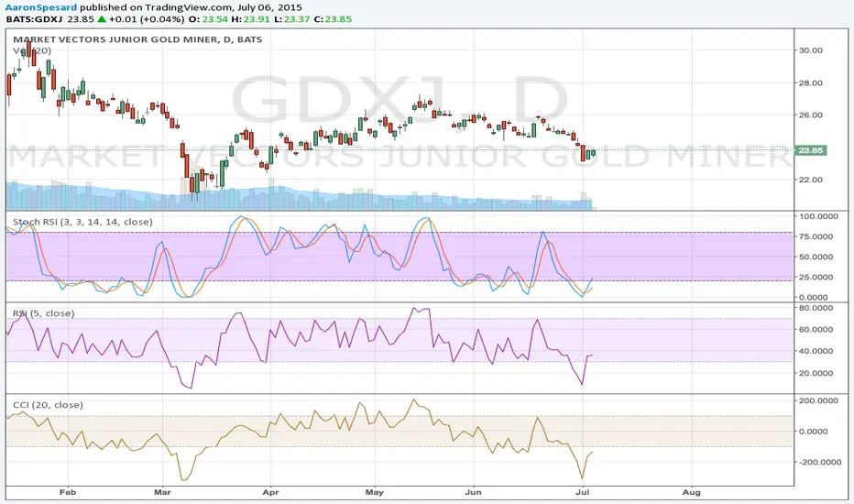Click the high value H: 23.91
Image resolution: width=854 pixels, height=504 pixels.
[x=250, y=19]
